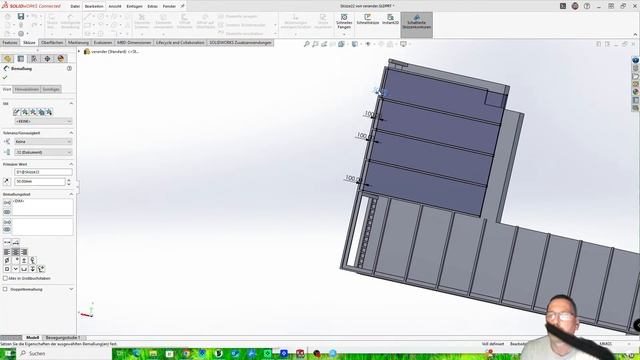640x360 pixels.
Task: Select the Sonstiges tab
Action: pos(51,89)
